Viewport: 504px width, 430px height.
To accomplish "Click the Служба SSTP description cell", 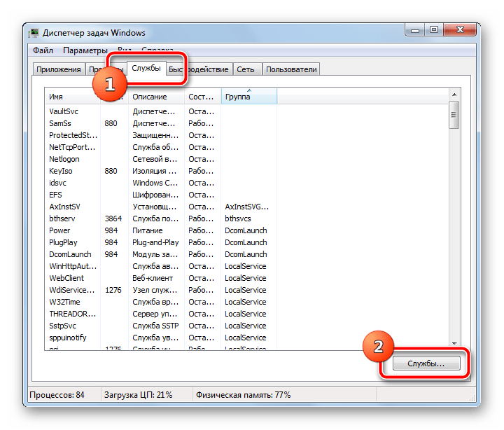I will coord(155,326).
